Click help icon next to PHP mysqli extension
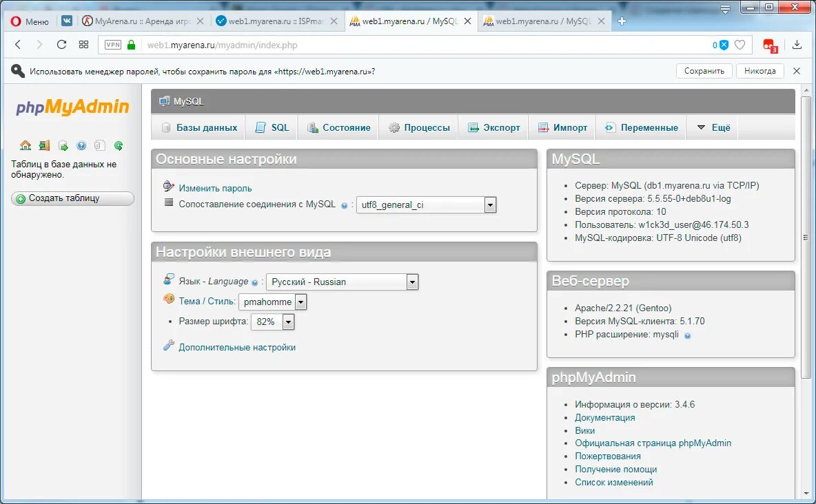Viewport: 816px width, 504px height. click(687, 335)
